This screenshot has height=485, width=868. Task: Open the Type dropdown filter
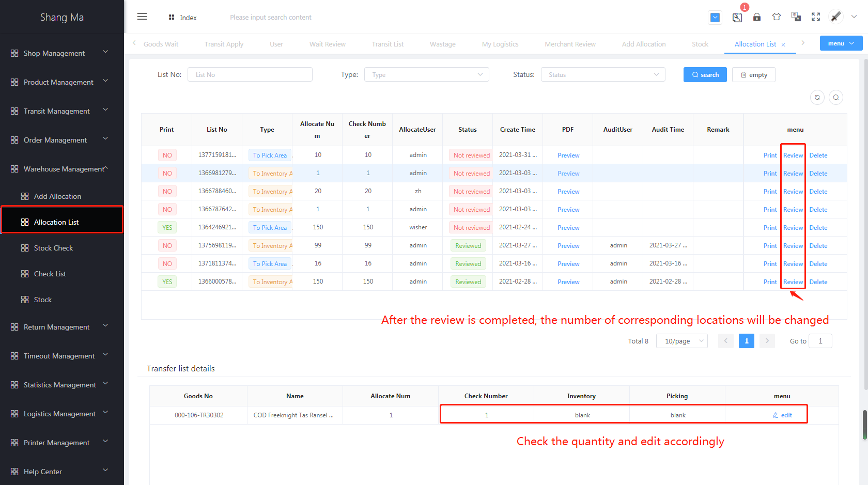[x=427, y=74]
